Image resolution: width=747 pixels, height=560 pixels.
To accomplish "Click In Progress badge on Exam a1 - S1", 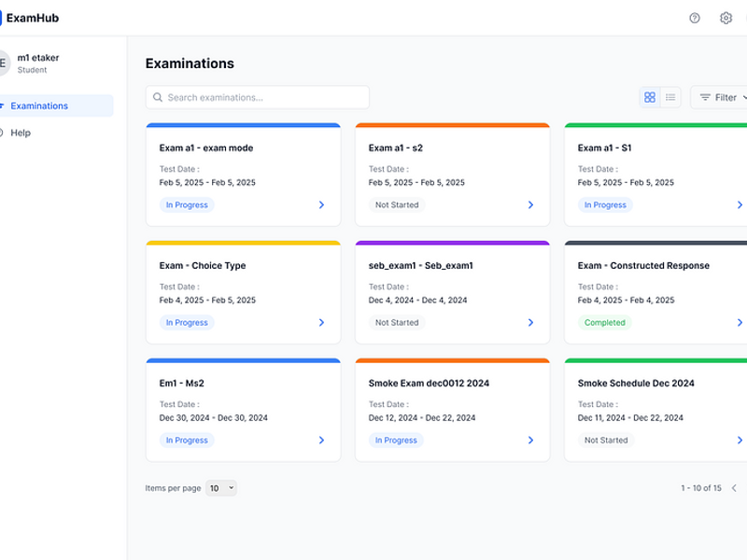I will (605, 204).
